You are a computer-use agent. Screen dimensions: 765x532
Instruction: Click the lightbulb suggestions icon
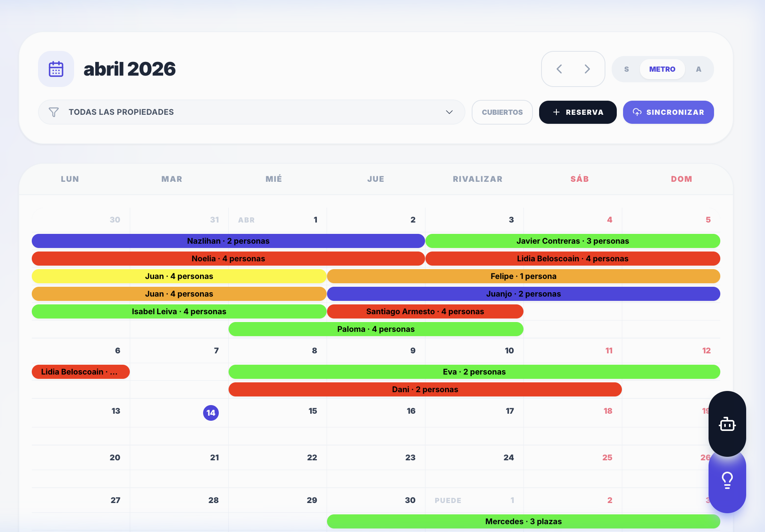point(727,480)
